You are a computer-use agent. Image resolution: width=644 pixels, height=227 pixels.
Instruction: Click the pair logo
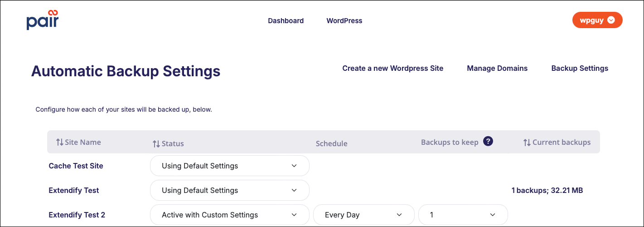click(42, 20)
